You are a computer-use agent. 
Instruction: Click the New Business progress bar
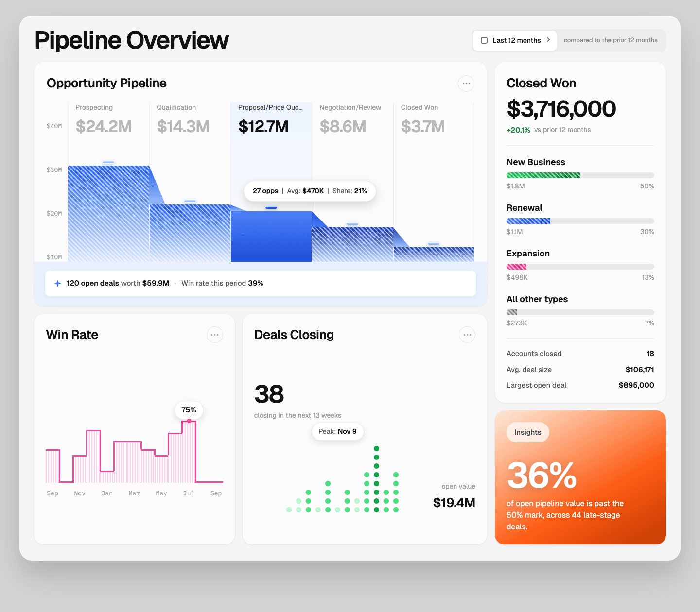click(580, 175)
